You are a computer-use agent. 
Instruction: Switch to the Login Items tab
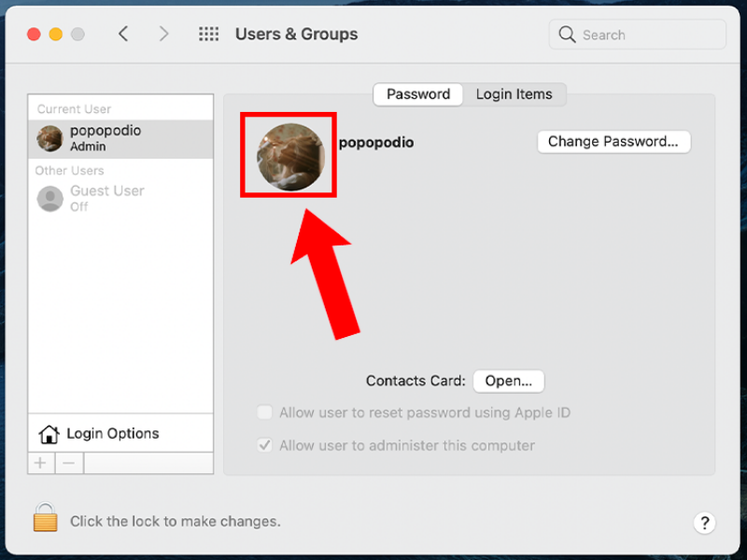coord(514,94)
